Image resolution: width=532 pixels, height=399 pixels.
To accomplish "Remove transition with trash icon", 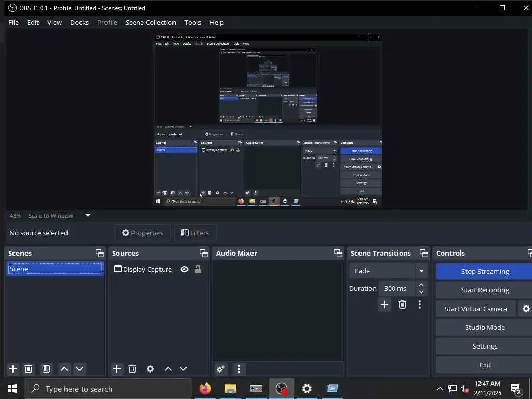I will [403, 304].
